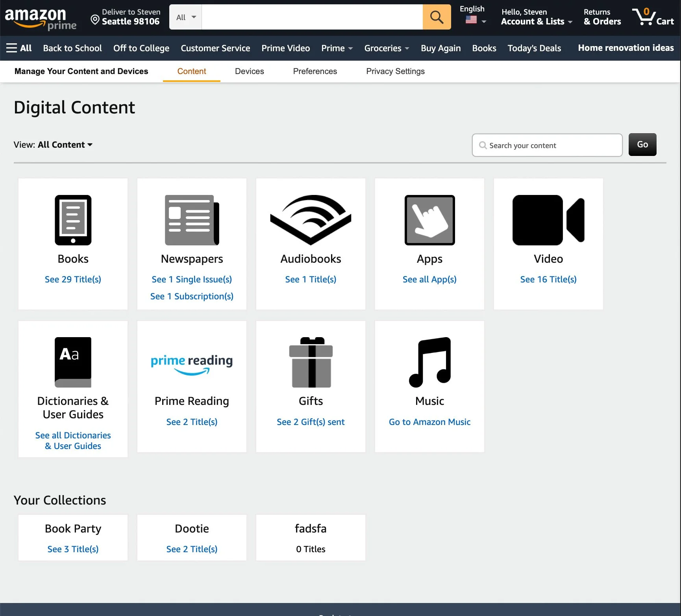Open the Privacy Settings tab

click(395, 71)
